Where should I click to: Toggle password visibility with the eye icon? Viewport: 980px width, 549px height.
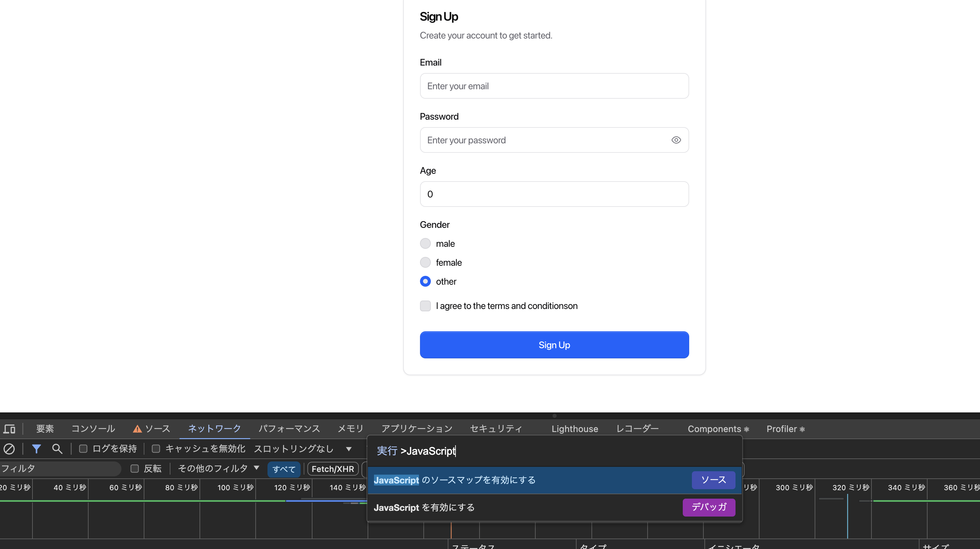coord(676,140)
